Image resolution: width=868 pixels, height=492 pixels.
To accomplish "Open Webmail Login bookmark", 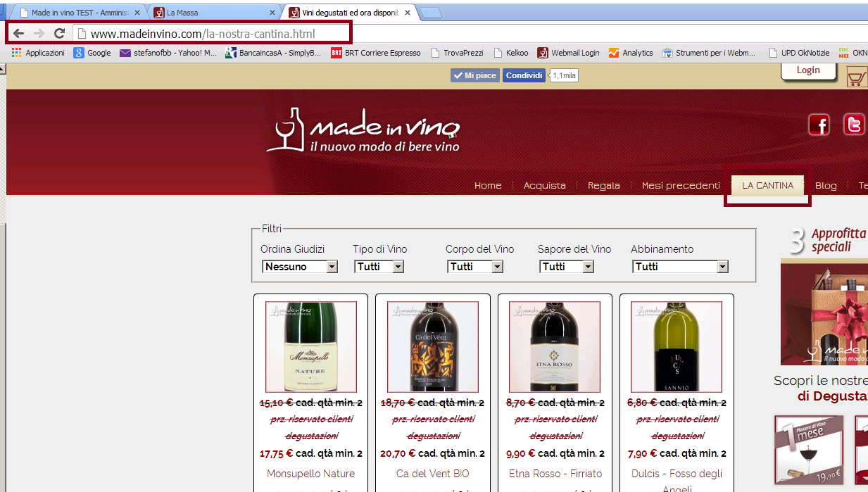I will (569, 53).
